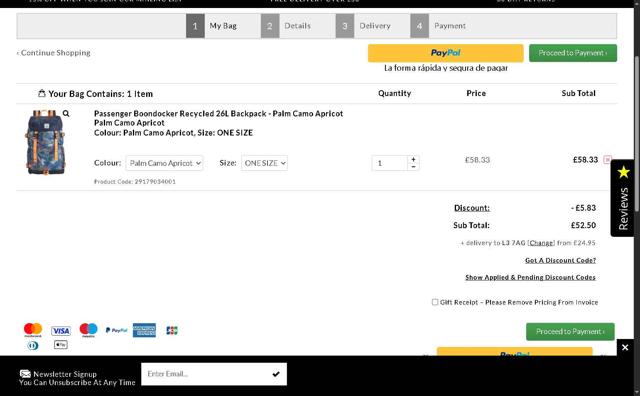The height and width of the screenshot is (396, 640).
Task: Click the PayPal logo in payment icons row
Action: coord(116,330)
